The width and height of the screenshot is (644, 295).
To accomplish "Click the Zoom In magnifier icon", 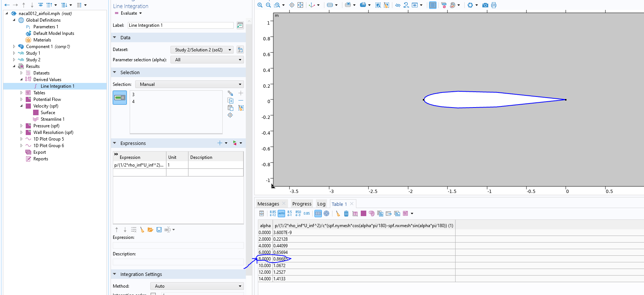I will 260,5.
